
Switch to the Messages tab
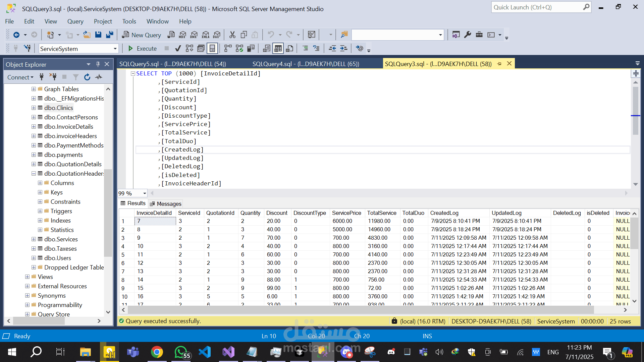click(166, 204)
